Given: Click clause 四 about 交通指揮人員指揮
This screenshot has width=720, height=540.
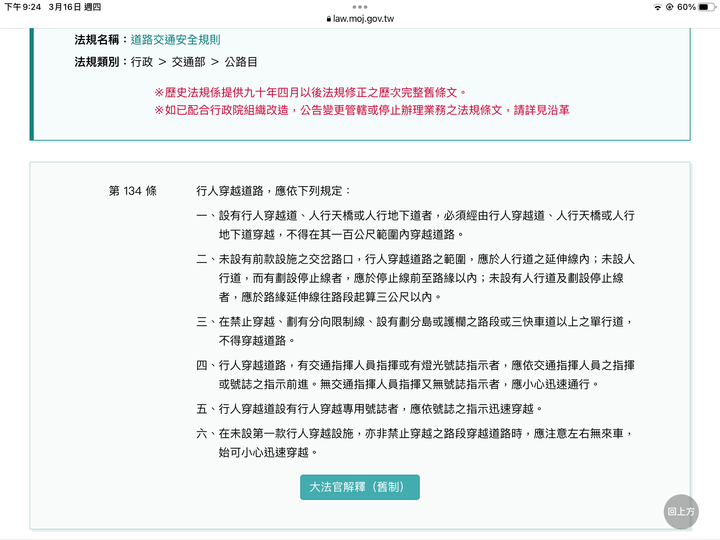Looking at the screenshot, I should pos(416,375).
